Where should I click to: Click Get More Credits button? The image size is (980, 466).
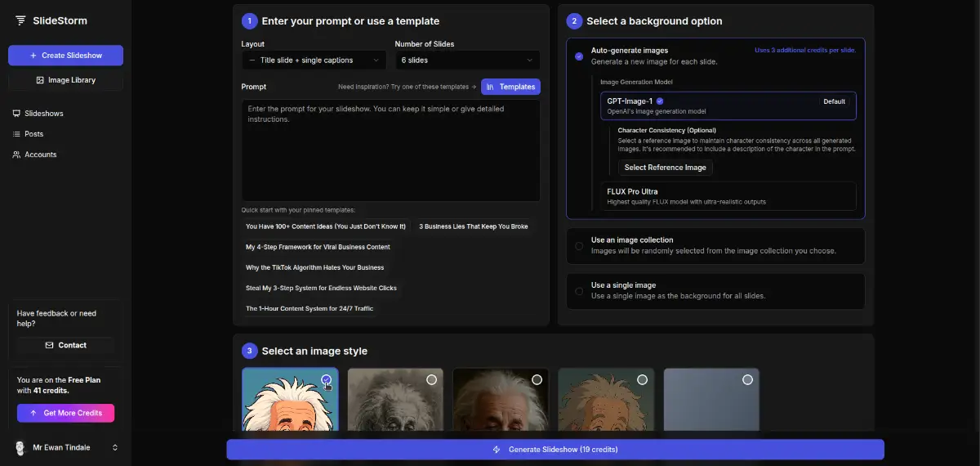(65, 413)
